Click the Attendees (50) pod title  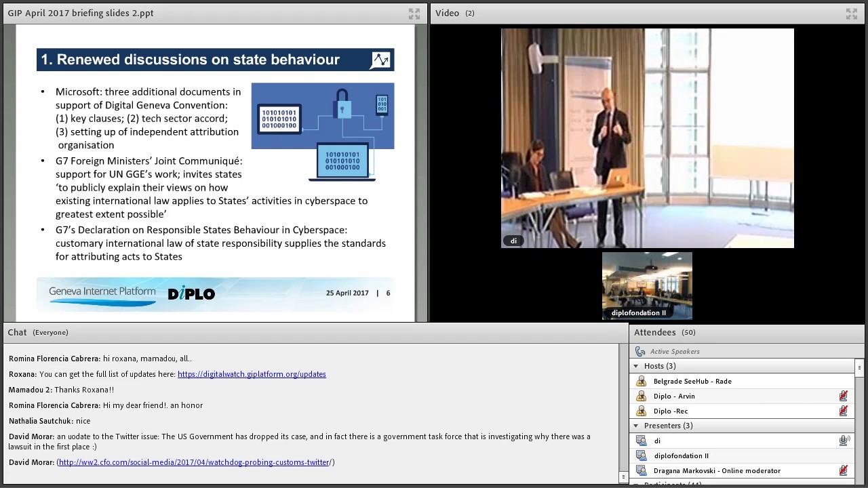pyautogui.click(x=665, y=332)
